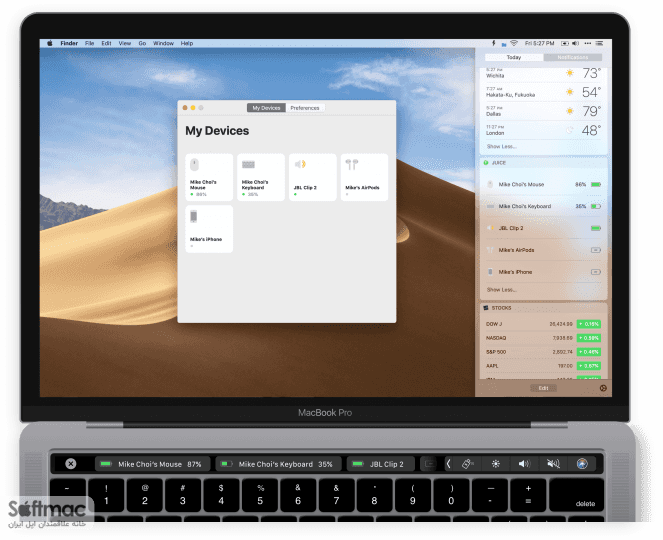Tap JBL Clip 2 on the Touch Bar
Image resolution: width=663 pixels, height=540 pixels.
pos(381,464)
